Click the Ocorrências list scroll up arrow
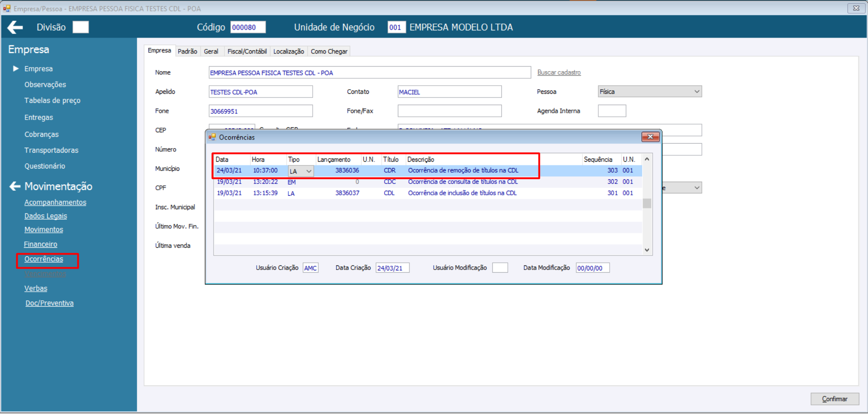 click(647, 159)
